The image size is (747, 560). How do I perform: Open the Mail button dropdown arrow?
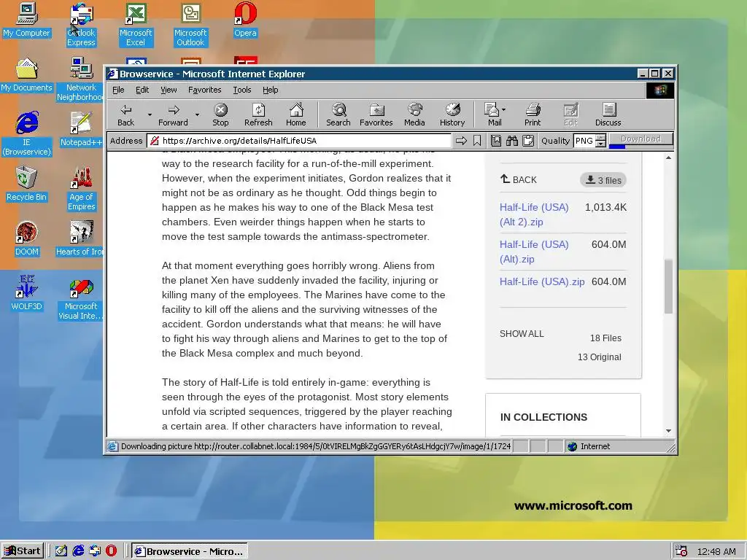pyautogui.click(x=504, y=109)
